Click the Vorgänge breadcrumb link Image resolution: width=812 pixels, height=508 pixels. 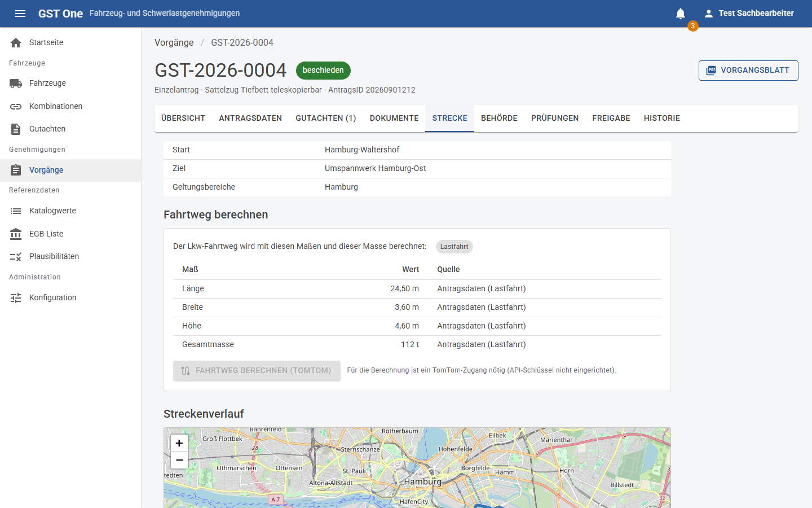174,43
